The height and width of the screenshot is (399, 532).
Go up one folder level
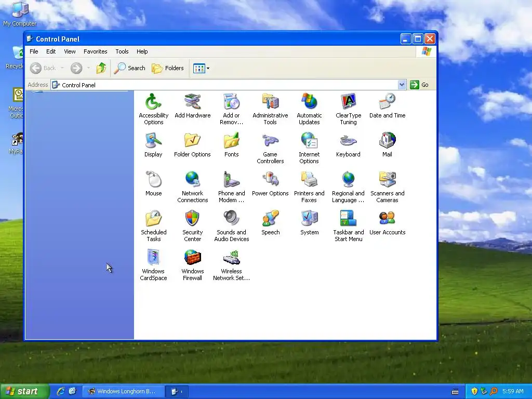click(x=101, y=68)
